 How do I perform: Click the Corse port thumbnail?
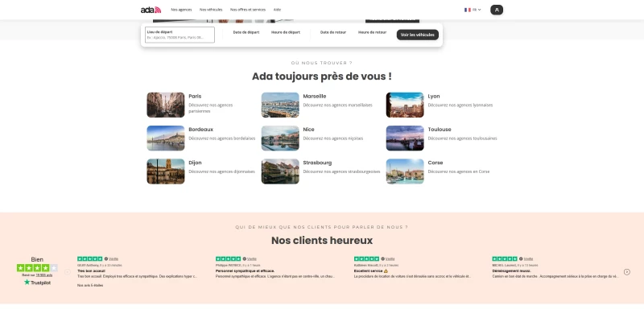(405, 171)
